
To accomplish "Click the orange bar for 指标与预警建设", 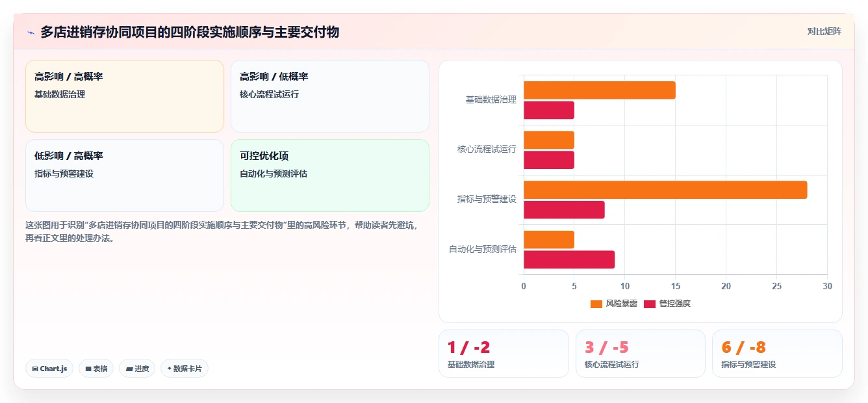I will coord(665,190).
